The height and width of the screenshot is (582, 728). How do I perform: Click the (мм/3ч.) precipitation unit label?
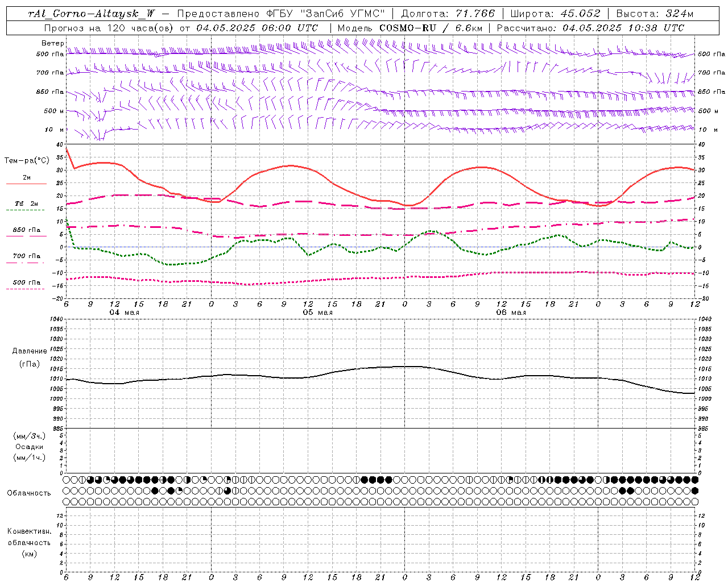click(30, 436)
